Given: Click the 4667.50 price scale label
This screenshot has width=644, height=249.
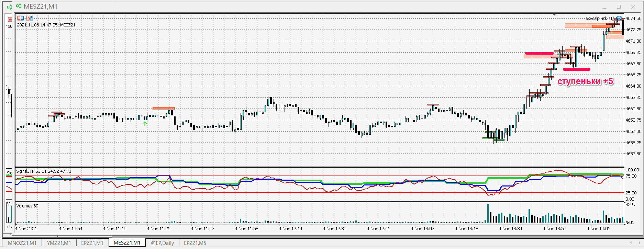Looking at the screenshot, I should [x=633, y=64].
